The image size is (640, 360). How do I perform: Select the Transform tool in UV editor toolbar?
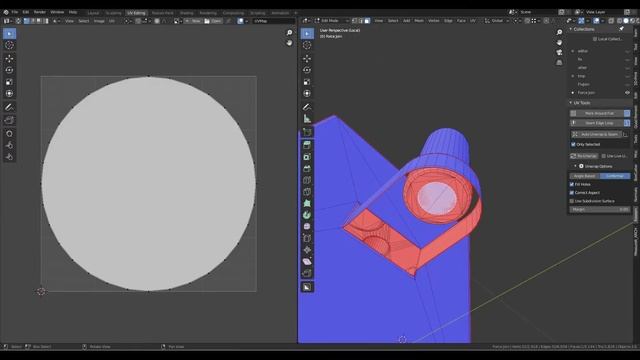(x=9, y=93)
